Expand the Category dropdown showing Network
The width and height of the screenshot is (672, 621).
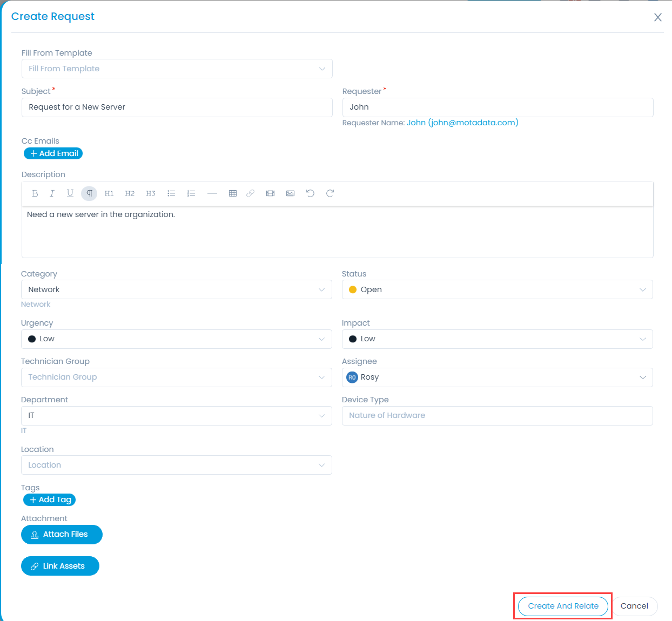point(176,289)
